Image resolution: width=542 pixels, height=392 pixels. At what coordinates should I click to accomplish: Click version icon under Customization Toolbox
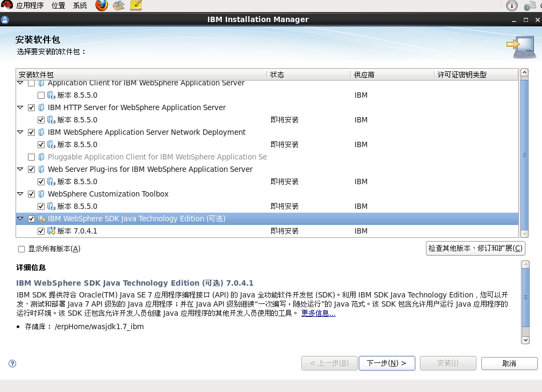point(51,206)
